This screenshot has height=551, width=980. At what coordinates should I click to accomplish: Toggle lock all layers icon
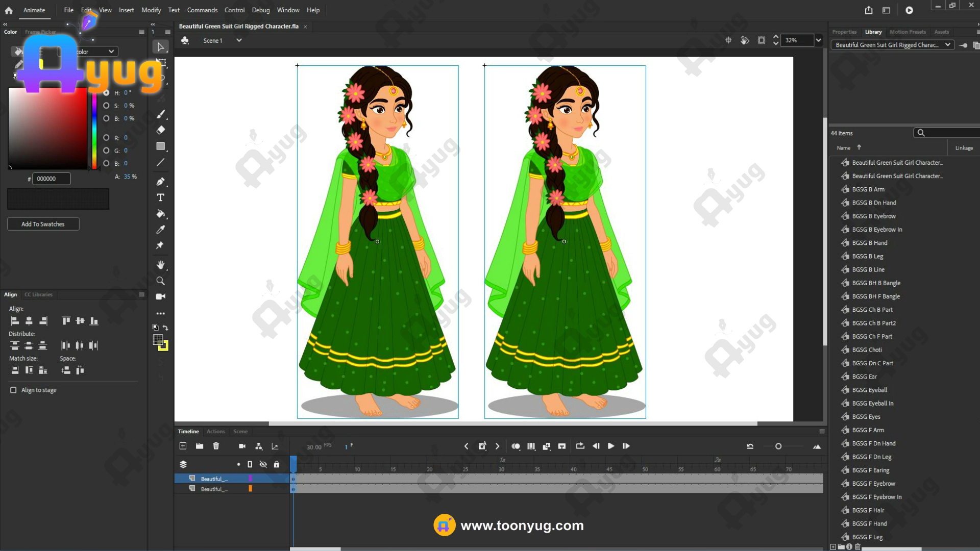pyautogui.click(x=277, y=464)
